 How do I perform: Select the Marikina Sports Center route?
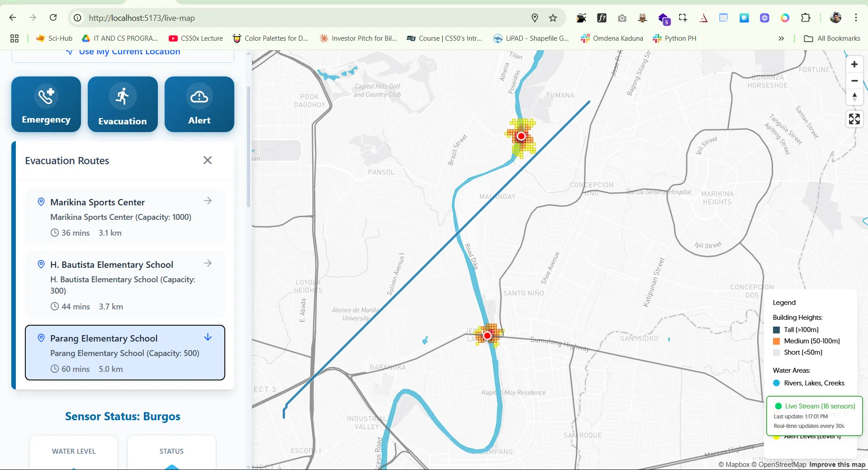[125, 217]
